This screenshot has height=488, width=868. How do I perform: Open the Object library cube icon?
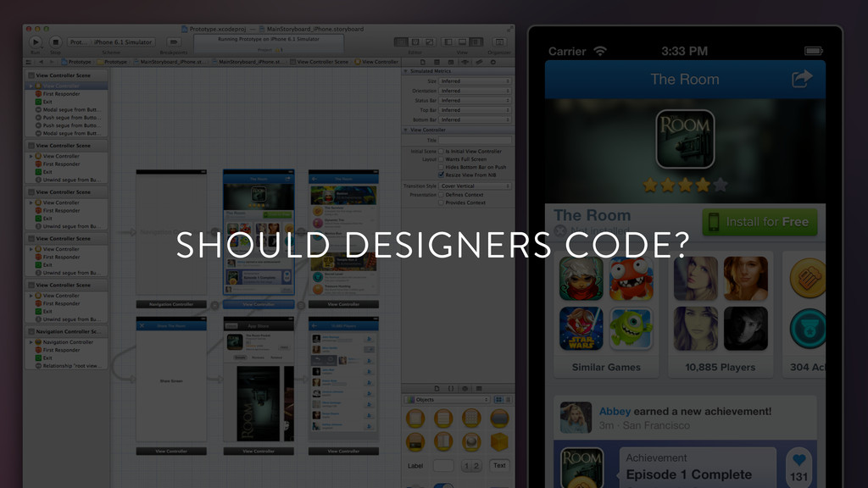(x=465, y=388)
